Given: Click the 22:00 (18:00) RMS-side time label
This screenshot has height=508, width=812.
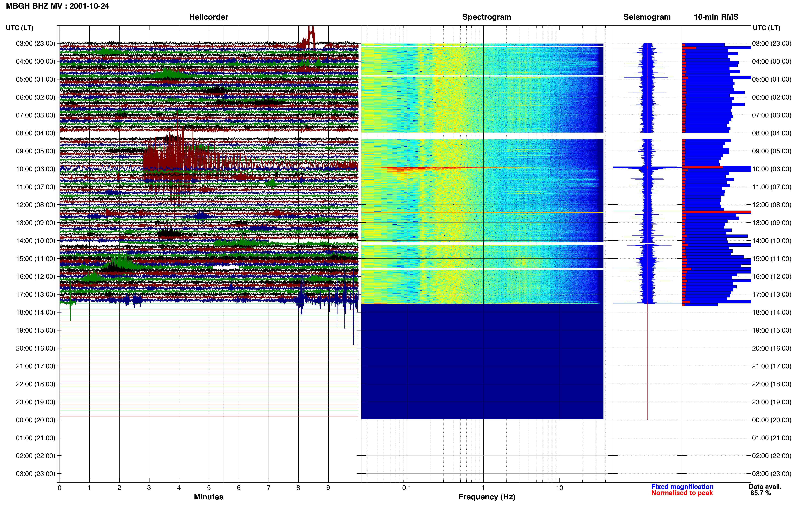Looking at the screenshot, I should click(772, 384).
